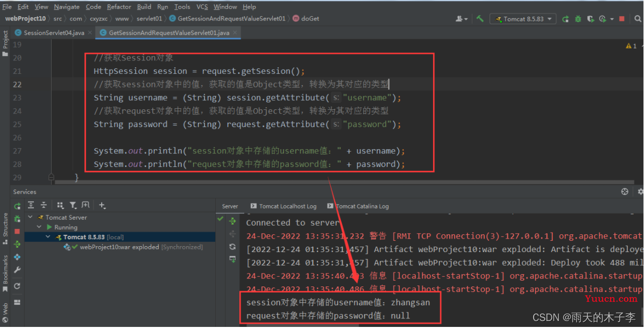Switch to Tomcat Catalina Log tab
Image resolution: width=644 pixels, height=328 pixels.
(x=358, y=206)
